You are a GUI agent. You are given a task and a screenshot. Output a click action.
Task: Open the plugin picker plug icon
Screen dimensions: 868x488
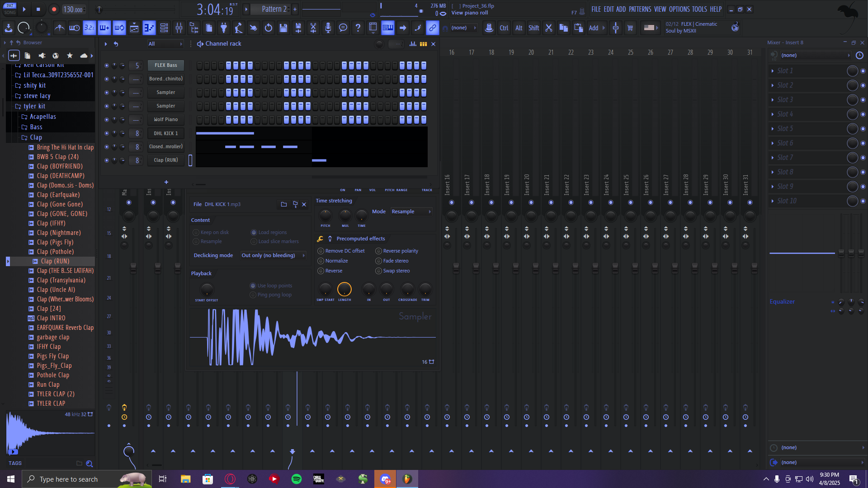224,28
